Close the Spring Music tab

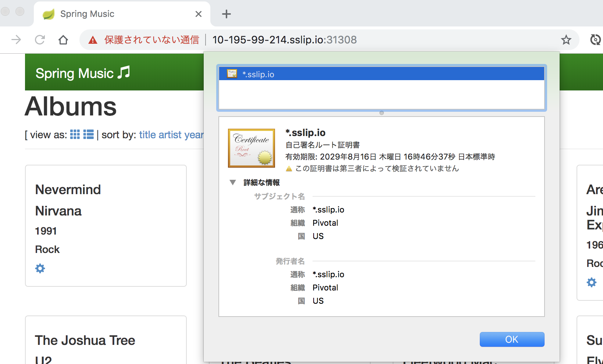[199, 14]
